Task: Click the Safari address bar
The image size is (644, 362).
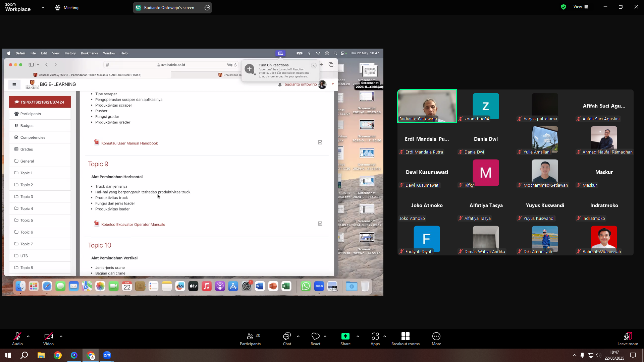Action: 171,65
